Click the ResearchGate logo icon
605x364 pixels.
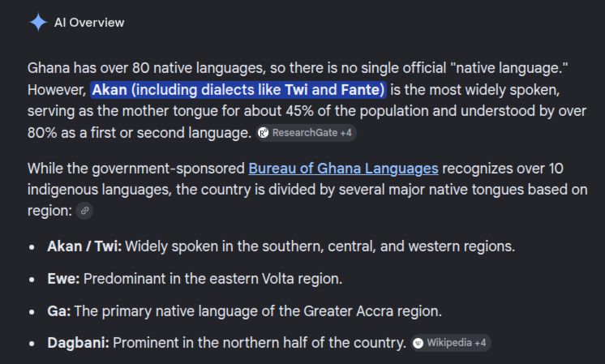coord(263,133)
